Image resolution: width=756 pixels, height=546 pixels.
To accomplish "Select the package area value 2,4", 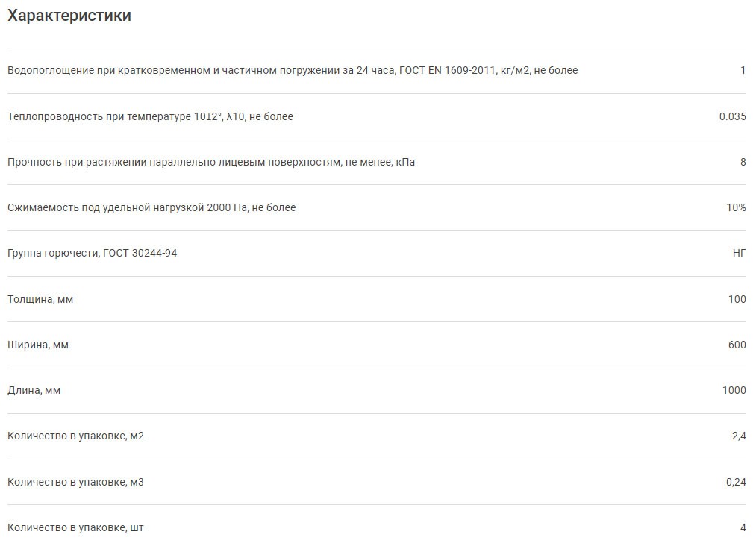I will click(739, 436).
